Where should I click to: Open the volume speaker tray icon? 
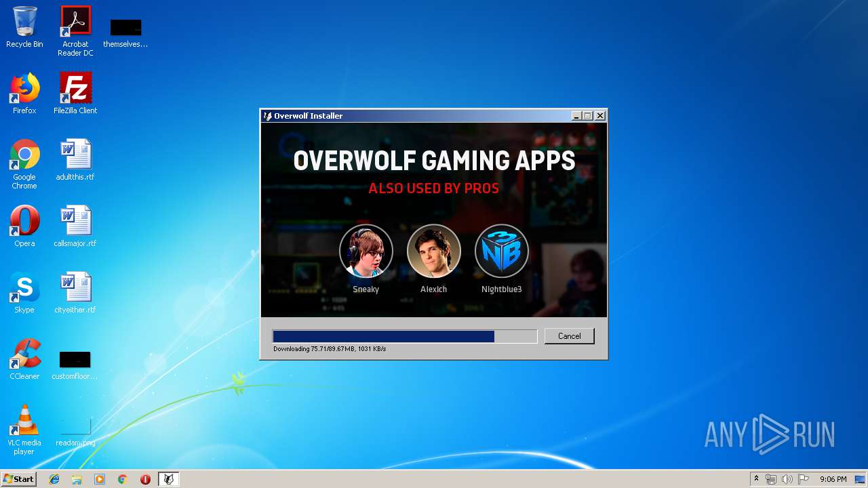pos(787,479)
